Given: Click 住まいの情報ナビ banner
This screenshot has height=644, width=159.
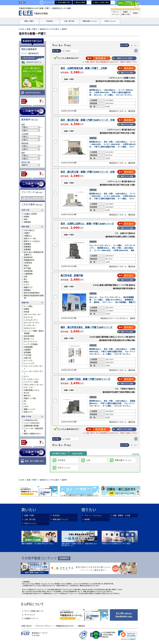Looking at the screenshot, I should [x=79, y=491].
